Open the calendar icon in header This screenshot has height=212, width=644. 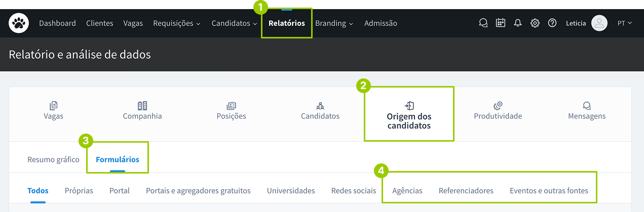click(x=501, y=23)
